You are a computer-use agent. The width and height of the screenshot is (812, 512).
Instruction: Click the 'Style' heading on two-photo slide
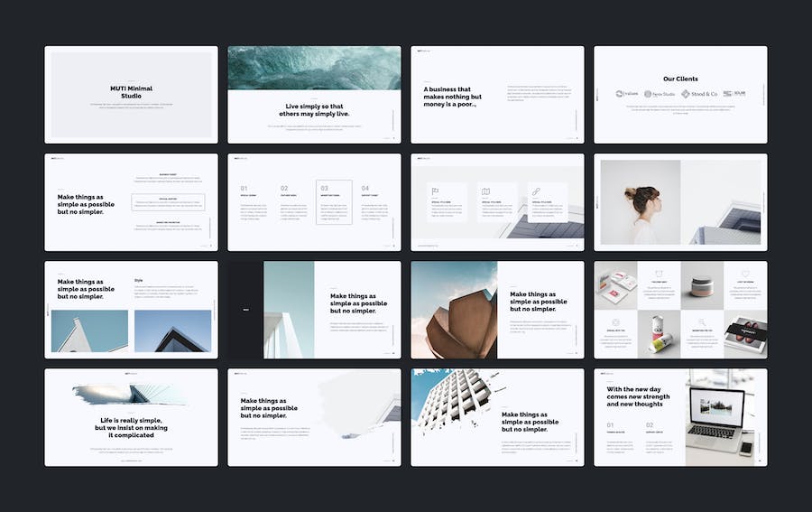(x=139, y=280)
